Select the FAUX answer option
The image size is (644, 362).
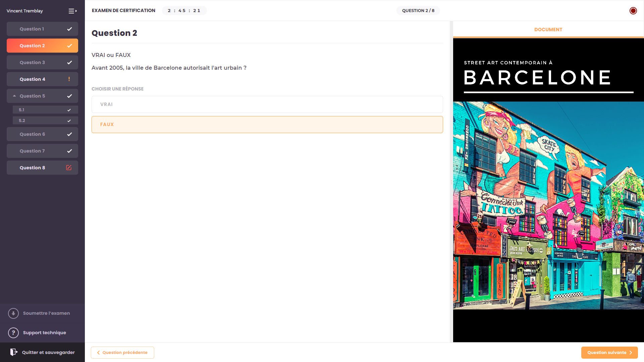pos(267,124)
